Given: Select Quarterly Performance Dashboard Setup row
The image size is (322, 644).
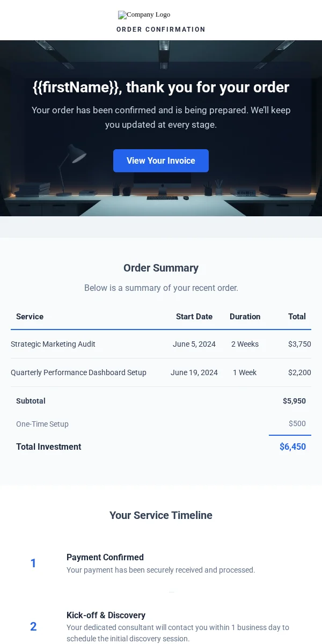Looking at the screenshot, I should click(x=161, y=372).
